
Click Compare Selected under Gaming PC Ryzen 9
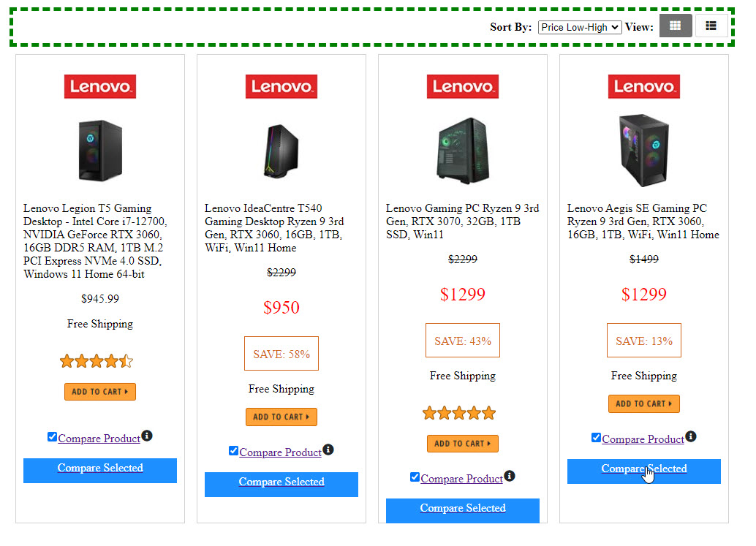click(463, 509)
